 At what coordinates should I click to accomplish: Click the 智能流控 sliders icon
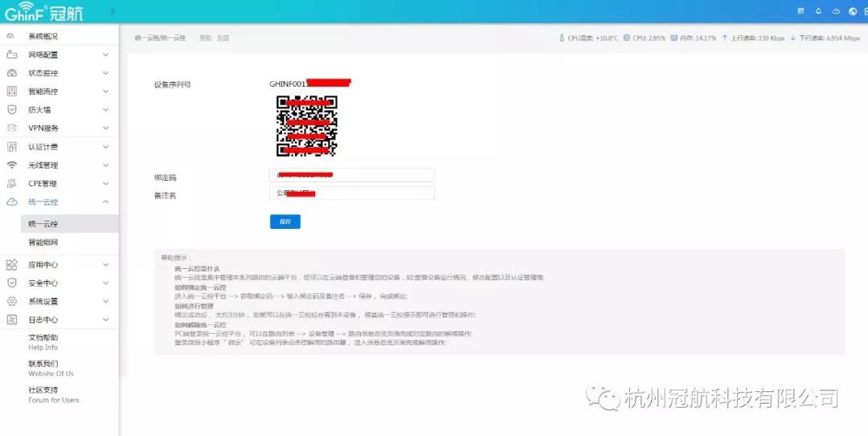11,92
